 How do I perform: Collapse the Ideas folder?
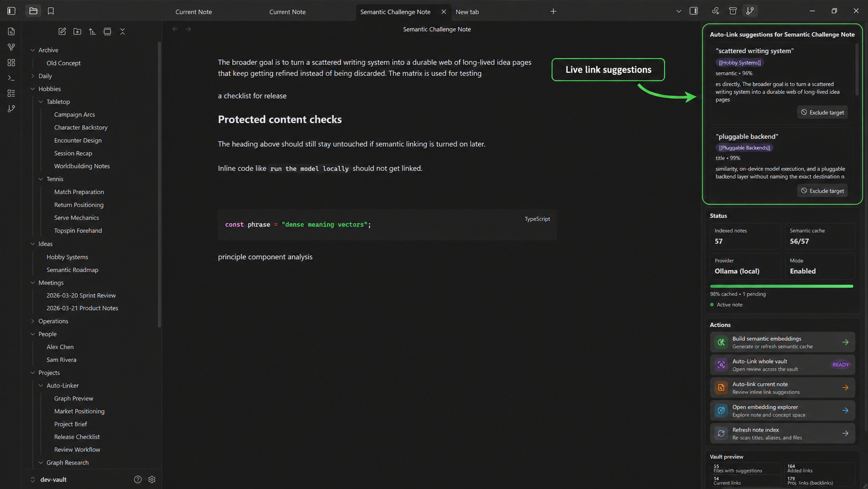coord(33,244)
